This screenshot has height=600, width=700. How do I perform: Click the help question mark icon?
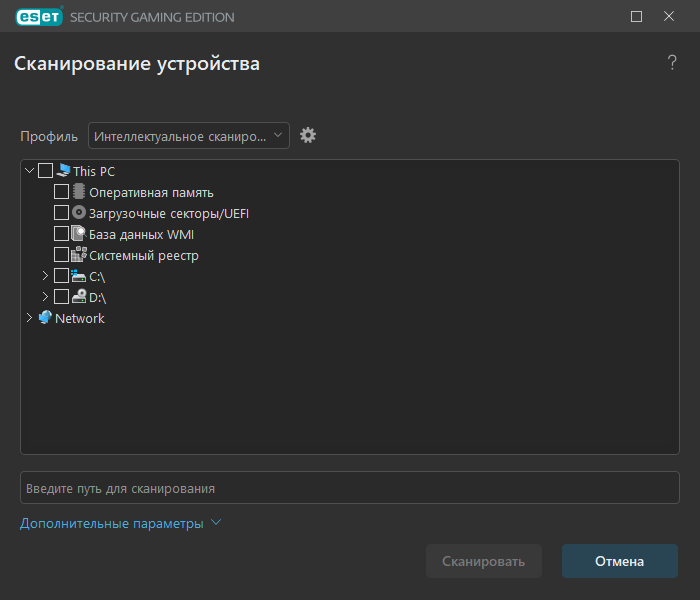(x=672, y=62)
